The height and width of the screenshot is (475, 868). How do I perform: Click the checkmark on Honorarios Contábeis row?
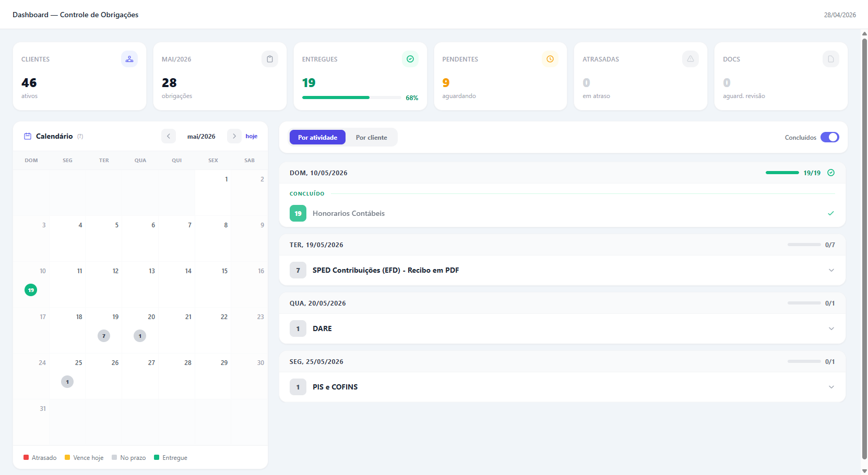(831, 213)
